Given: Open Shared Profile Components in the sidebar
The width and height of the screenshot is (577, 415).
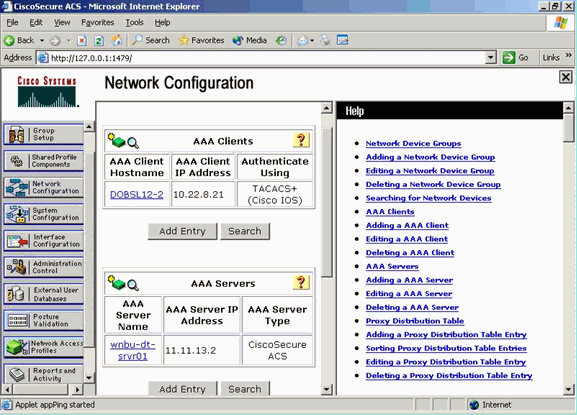Looking at the screenshot, I should (43, 161).
